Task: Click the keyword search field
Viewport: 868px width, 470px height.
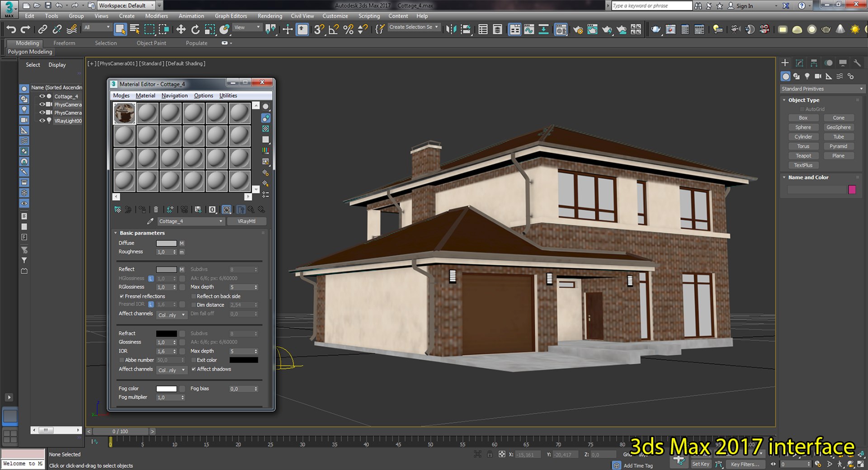Action: tap(652, 5)
